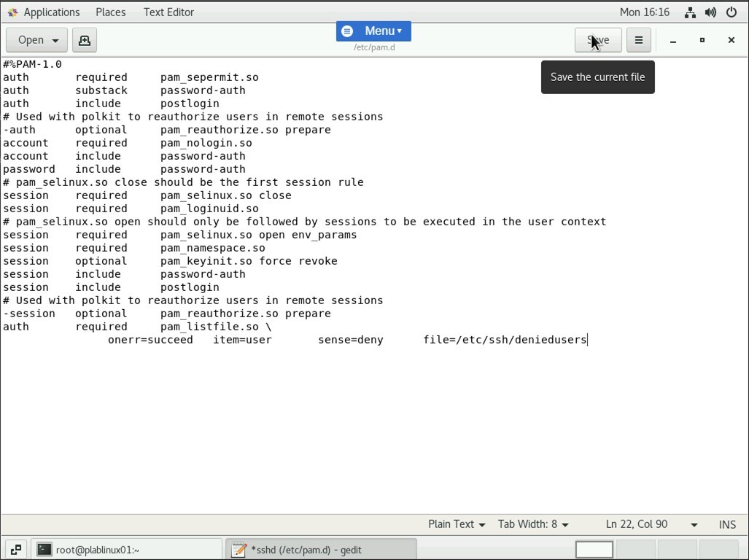
Task: Click the Text Editor menu label
Action: [x=168, y=12]
